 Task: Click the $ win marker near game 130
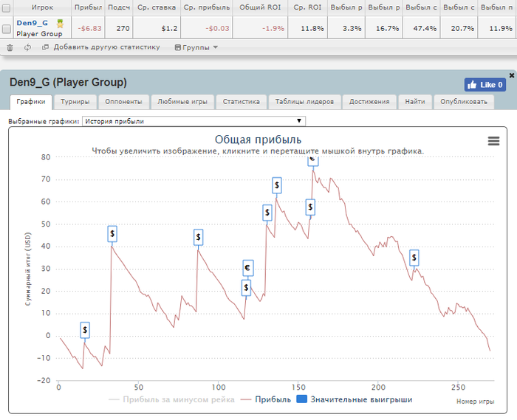[267, 213]
